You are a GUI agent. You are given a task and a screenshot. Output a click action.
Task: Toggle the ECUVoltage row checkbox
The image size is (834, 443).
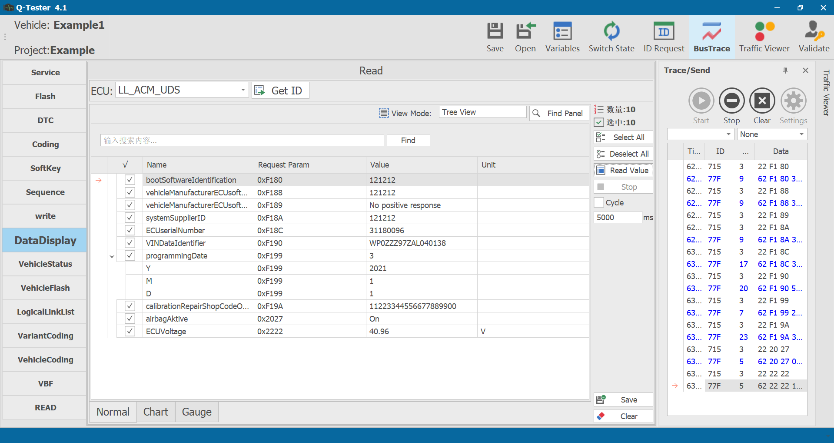(129, 330)
